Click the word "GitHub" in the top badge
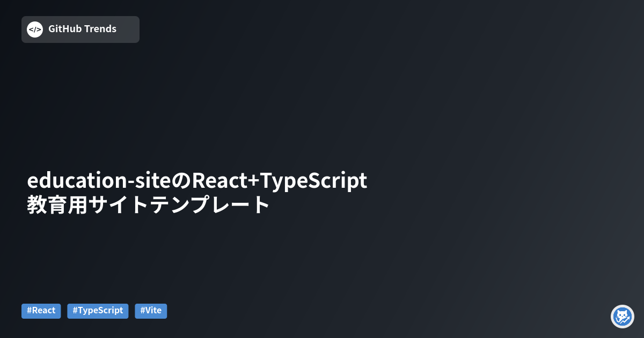Screen dimensions: 644x338 coord(65,29)
